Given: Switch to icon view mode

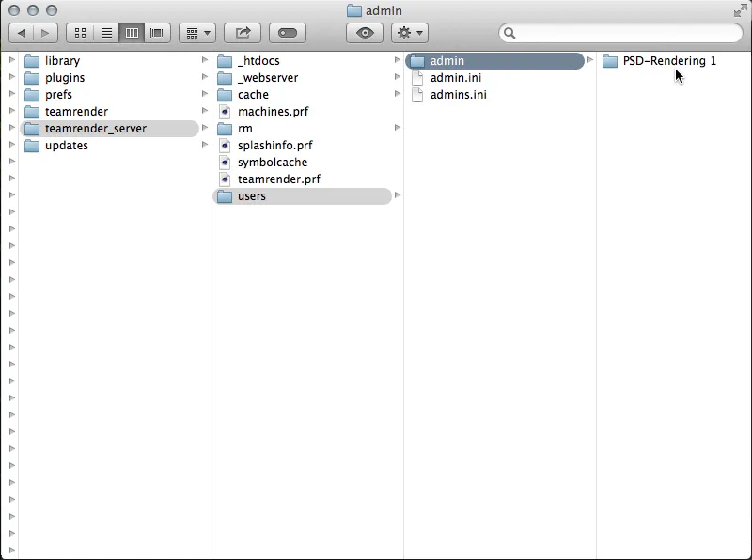Looking at the screenshot, I should 81,32.
